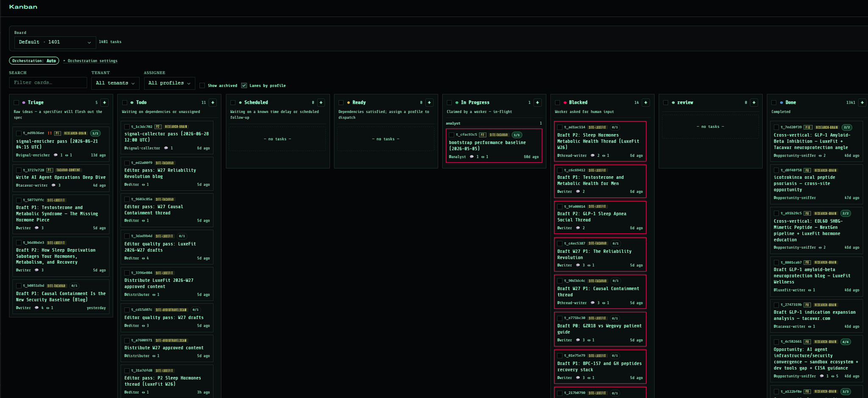
Task: Click the 1401 tasks count label
Action: pyautogui.click(x=110, y=42)
